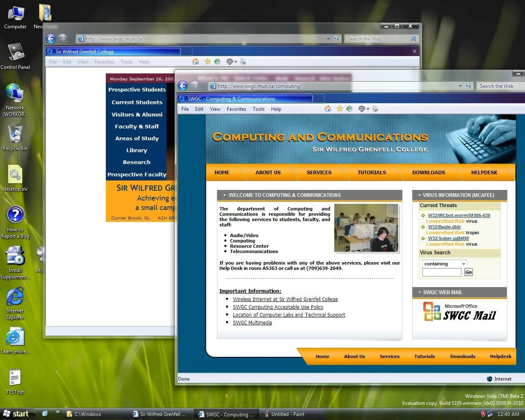Switch to the HELPDESK tab on the site
This screenshot has width=525, height=420.
tap(485, 172)
